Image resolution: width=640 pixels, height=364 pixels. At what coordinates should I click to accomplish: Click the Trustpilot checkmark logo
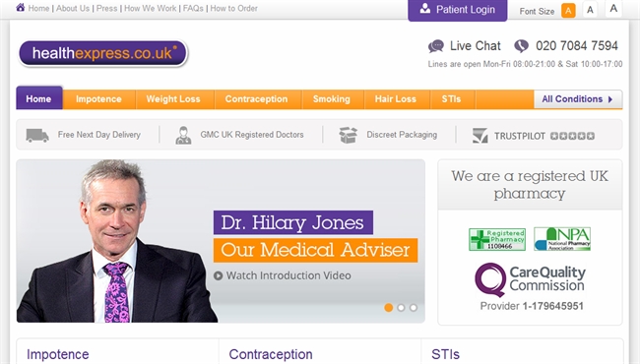480,136
